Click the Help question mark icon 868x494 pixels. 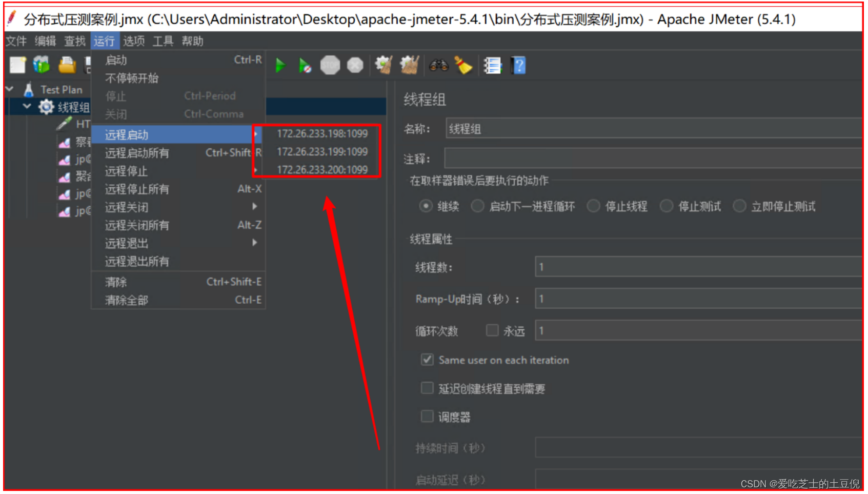518,65
